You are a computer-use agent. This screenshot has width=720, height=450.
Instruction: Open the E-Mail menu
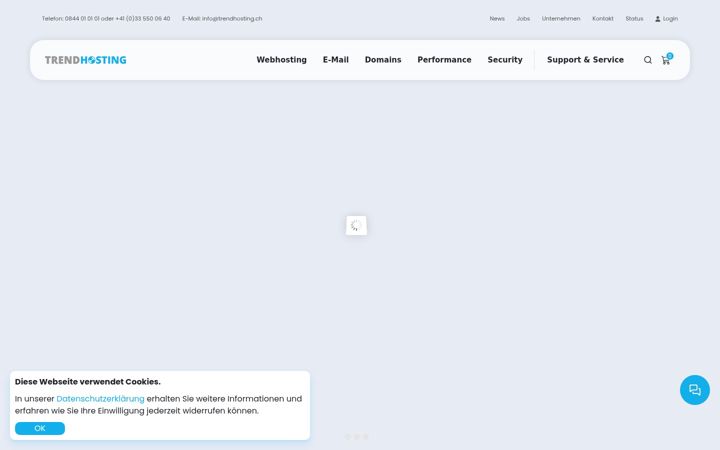point(336,60)
